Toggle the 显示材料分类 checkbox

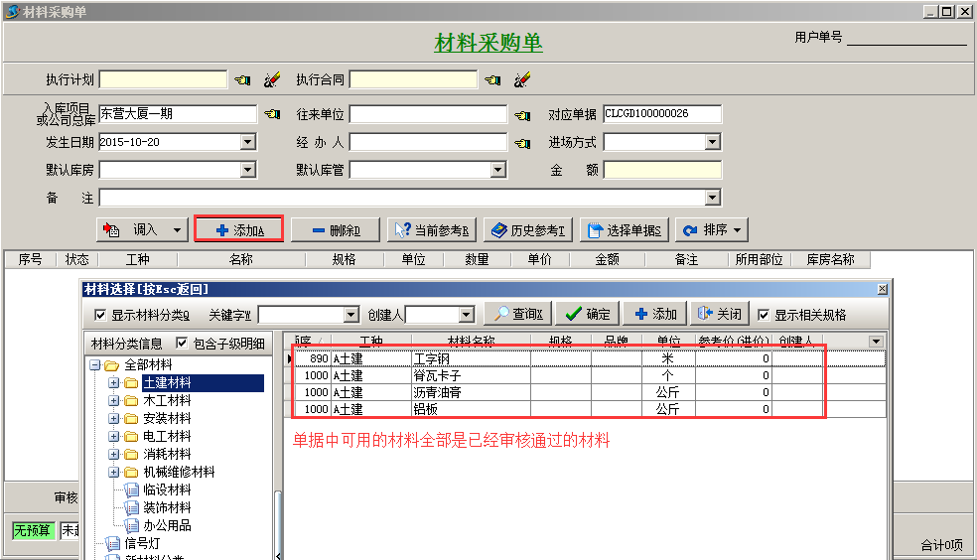point(100,316)
